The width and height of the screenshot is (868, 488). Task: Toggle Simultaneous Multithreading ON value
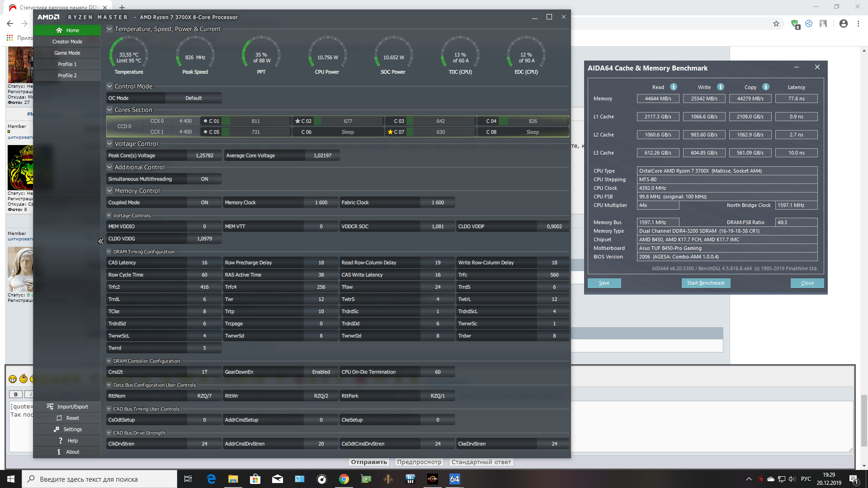click(204, 179)
